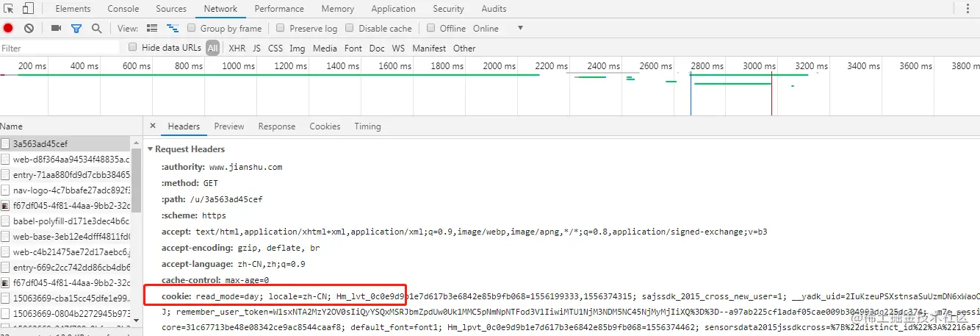The image size is (980, 336).
Task: Open network search magnifier icon
Action: pyautogui.click(x=96, y=29)
